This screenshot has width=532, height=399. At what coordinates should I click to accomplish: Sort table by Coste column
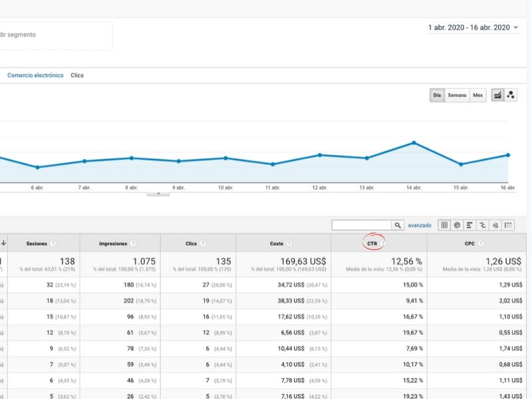click(277, 243)
